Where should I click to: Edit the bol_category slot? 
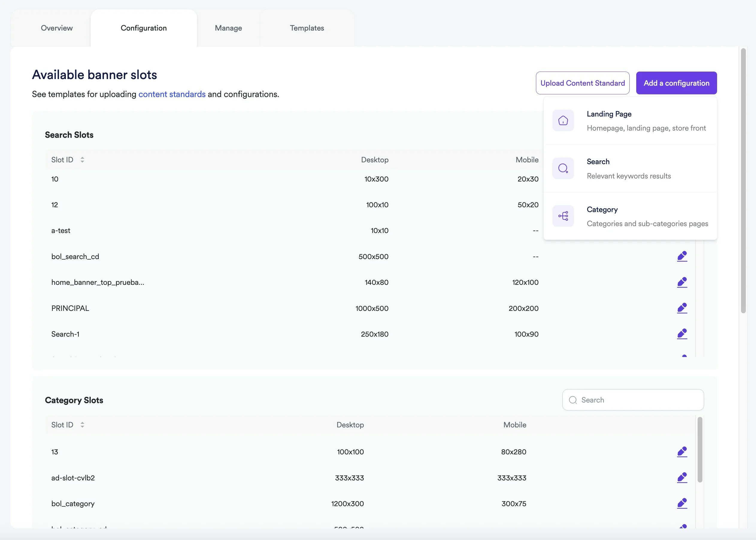[x=682, y=503]
